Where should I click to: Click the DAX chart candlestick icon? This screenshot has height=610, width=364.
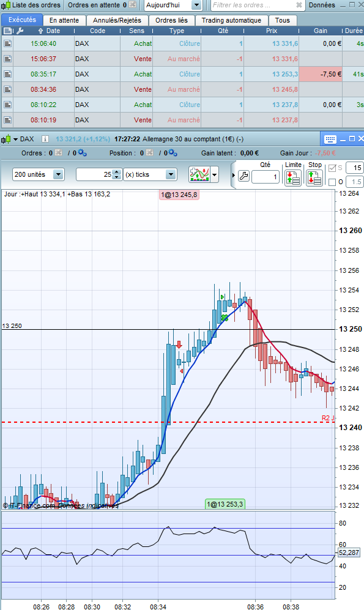coord(6,139)
